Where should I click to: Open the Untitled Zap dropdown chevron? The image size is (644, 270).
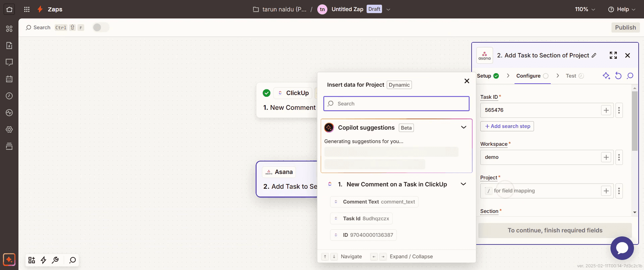(388, 9)
